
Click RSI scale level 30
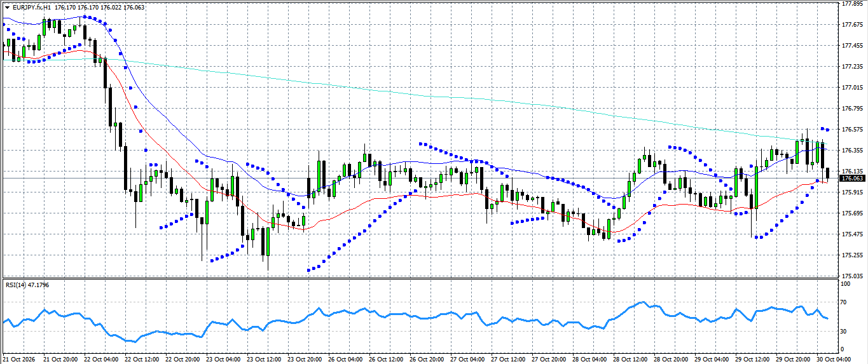point(844,331)
